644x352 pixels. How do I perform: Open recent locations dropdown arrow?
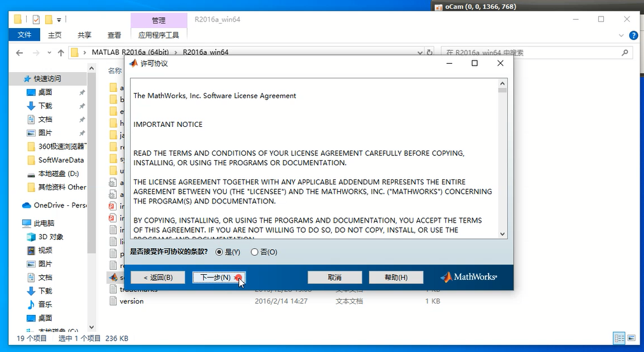pos(49,53)
